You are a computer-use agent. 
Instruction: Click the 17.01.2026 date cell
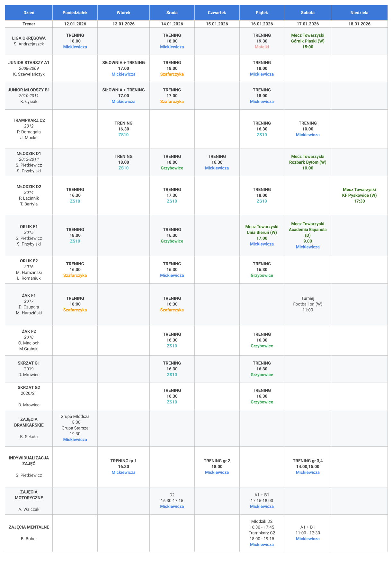[307, 24]
